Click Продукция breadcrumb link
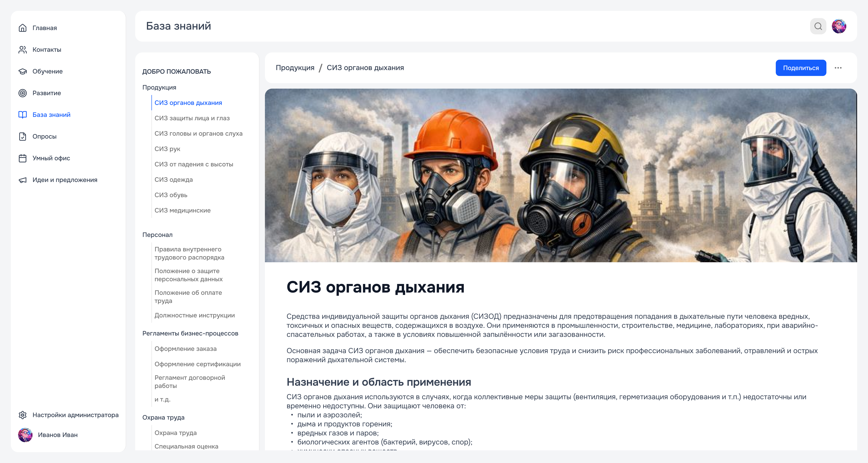The height and width of the screenshot is (463, 868). coord(295,68)
